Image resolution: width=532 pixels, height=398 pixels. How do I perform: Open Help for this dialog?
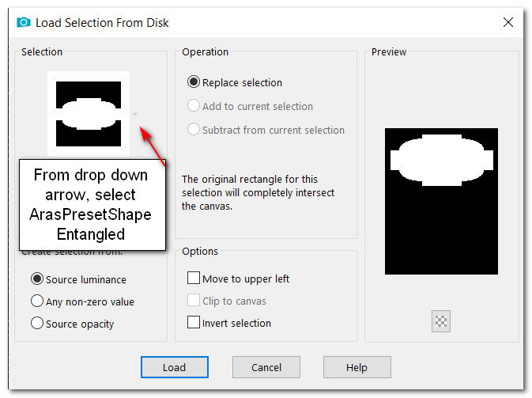(x=357, y=367)
